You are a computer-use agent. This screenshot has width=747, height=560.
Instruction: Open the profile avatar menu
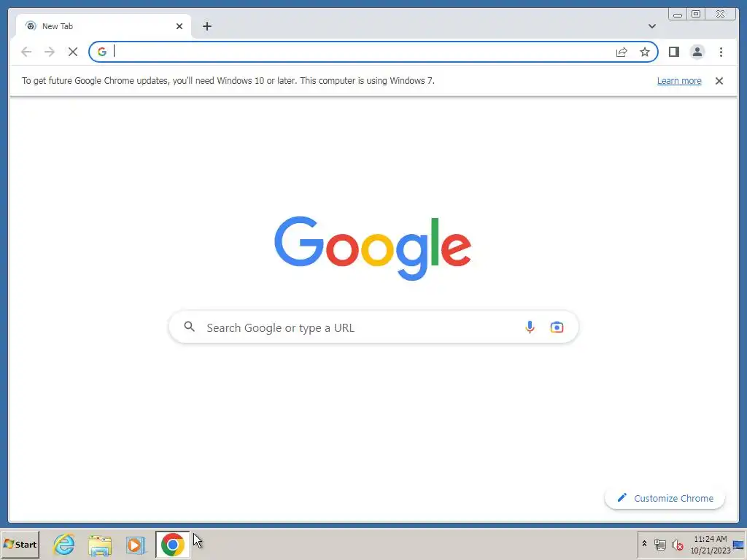[x=697, y=52]
